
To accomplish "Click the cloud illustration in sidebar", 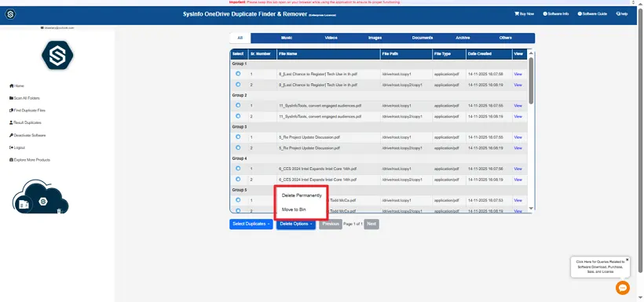I will (40, 197).
